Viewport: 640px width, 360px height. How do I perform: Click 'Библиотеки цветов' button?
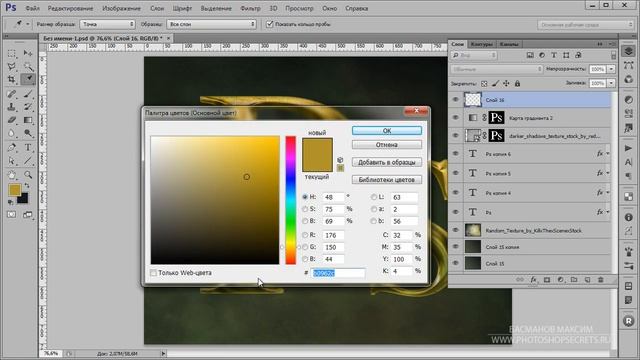pyautogui.click(x=387, y=180)
